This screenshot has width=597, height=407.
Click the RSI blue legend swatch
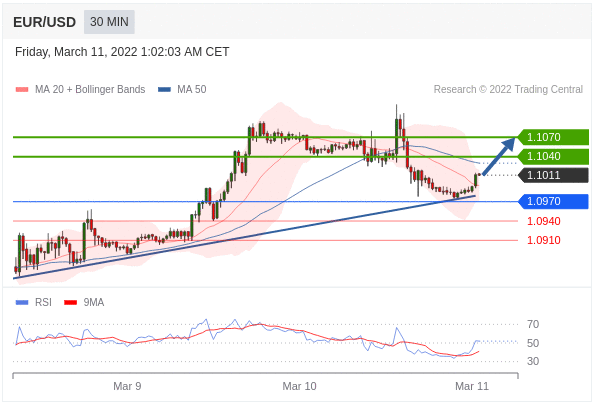tap(22, 303)
